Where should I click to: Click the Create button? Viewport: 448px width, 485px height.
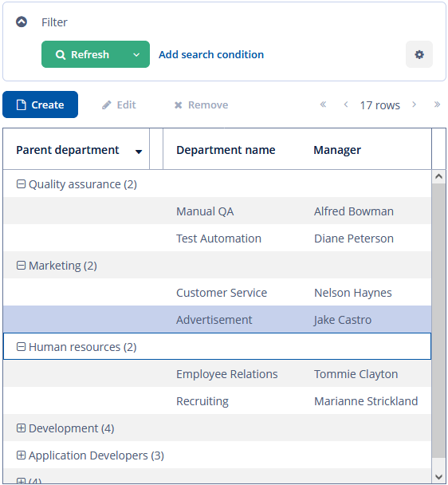pos(40,104)
